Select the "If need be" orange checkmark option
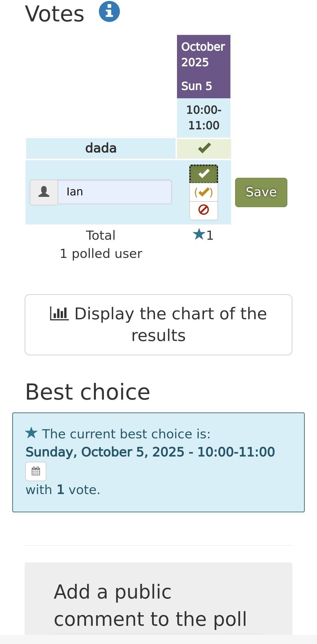Image resolution: width=317 pixels, height=644 pixels. pyautogui.click(x=204, y=192)
